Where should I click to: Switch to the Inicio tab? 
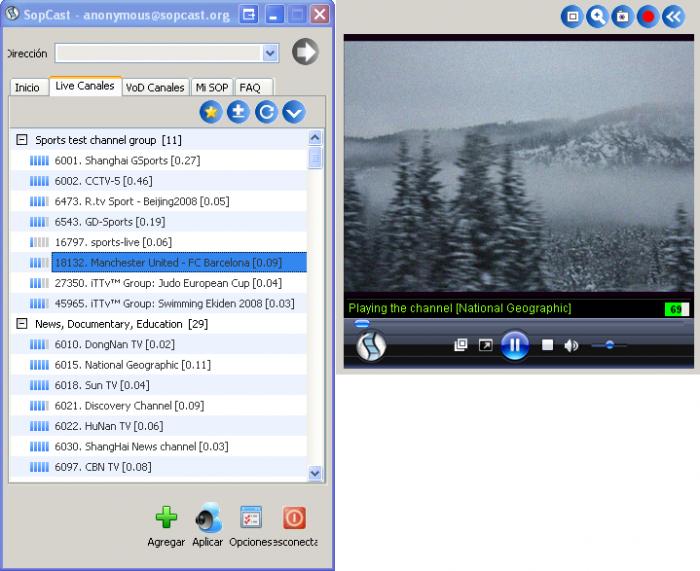pyautogui.click(x=27, y=88)
